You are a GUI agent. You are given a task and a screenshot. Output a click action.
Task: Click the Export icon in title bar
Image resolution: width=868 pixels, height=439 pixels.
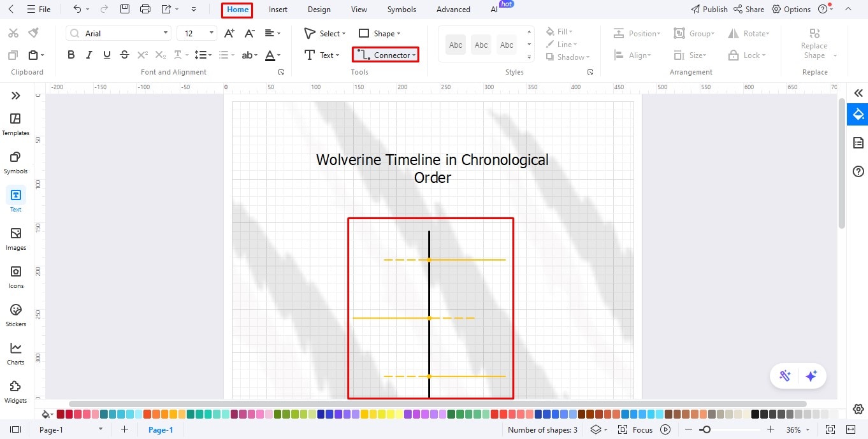166,9
